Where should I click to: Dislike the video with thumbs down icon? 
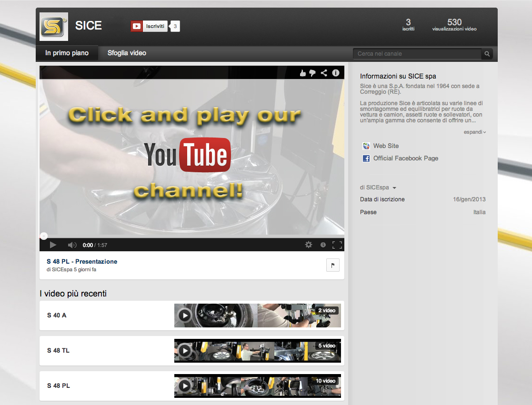(x=312, y=73)
